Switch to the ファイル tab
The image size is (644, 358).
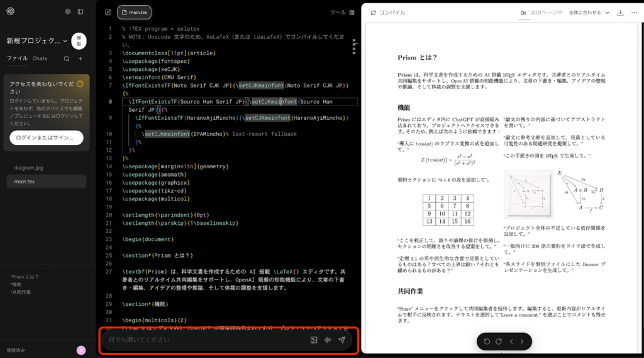[17, 58]
